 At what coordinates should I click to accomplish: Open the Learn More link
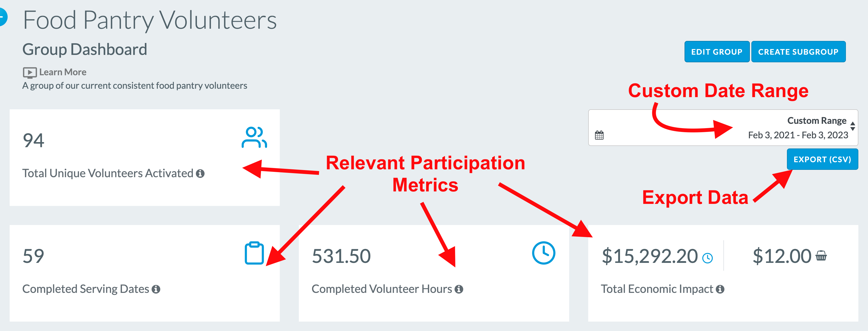click(x=63, y=72)
